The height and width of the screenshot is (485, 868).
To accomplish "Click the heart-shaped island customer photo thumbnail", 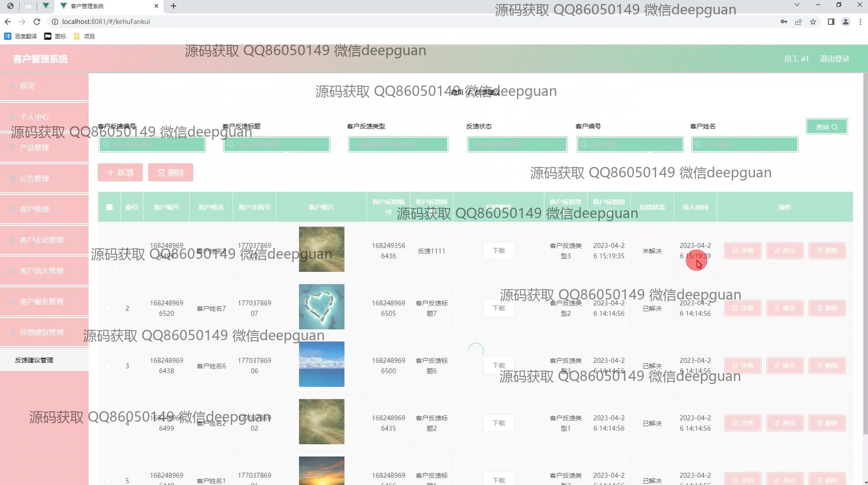I will point(321,307).
